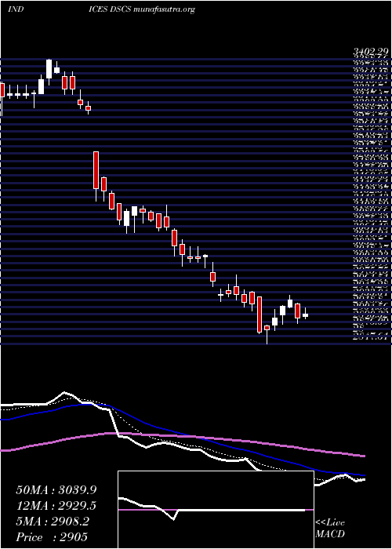The width and height of the screenshot is (392, 549).
Task: Click the thick purple 50MA line
Action: click(x=182, y=437)
